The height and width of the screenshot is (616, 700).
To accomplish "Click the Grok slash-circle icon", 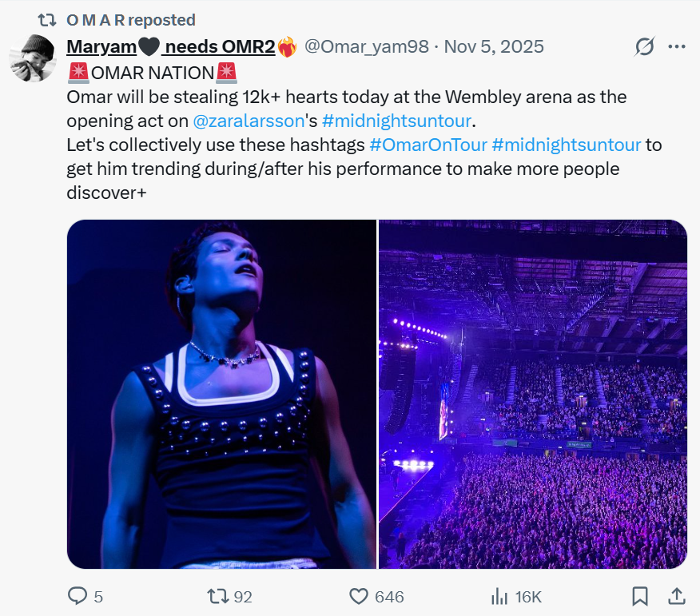I will coord(644,47).
